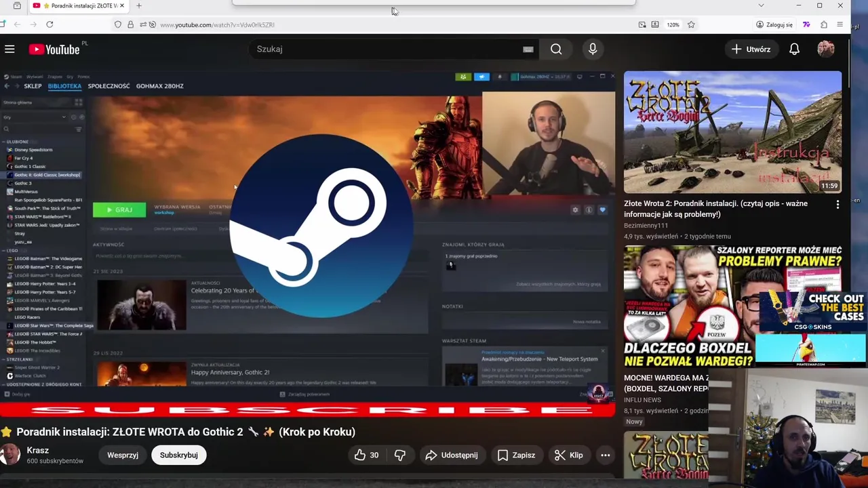Click the Steam game info icon in video
The width and height of the screenshot is (868, 488).
click(x=589, y=210)
